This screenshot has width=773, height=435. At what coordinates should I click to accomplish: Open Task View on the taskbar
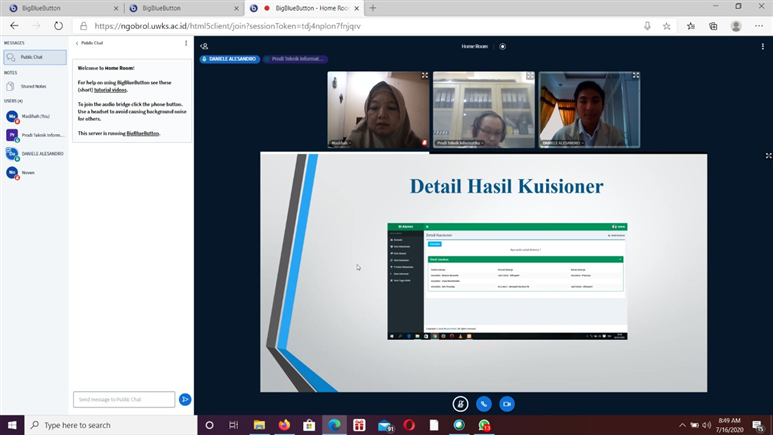point(234,425)
